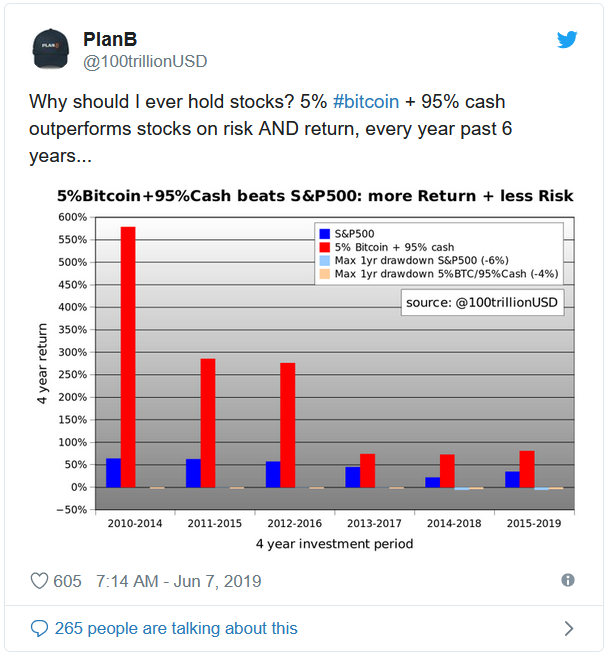Open the @100trillionUSD handle link

coord(145,62)
